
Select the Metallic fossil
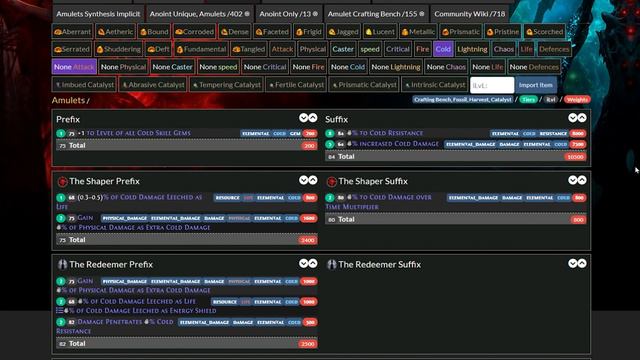[418, 31]
